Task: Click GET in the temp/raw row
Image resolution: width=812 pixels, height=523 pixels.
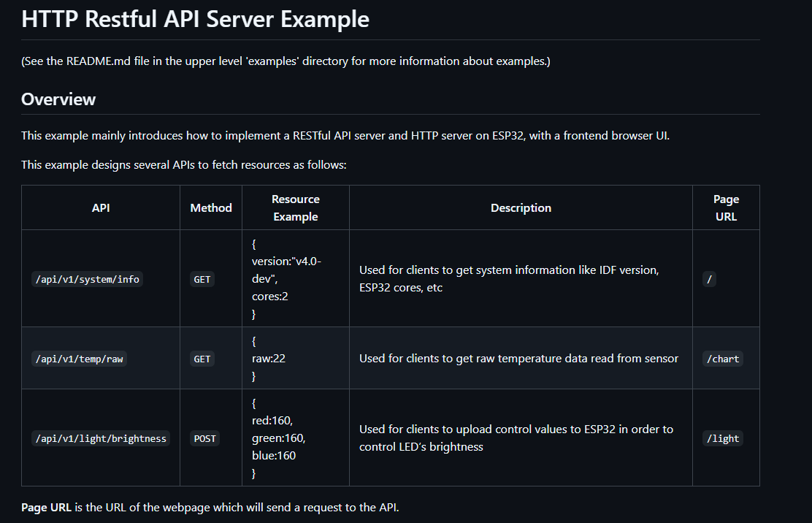Action: (202, 359)
